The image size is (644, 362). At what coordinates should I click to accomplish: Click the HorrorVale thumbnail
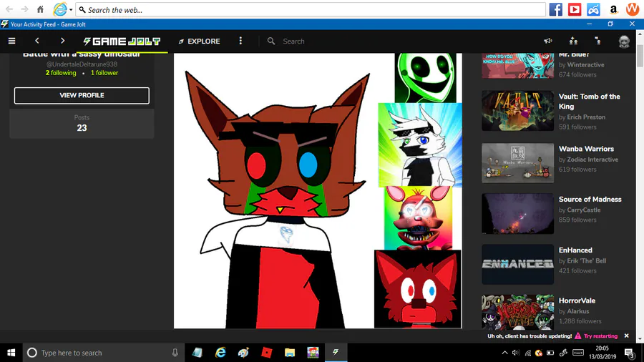click(x=517, y=313)
